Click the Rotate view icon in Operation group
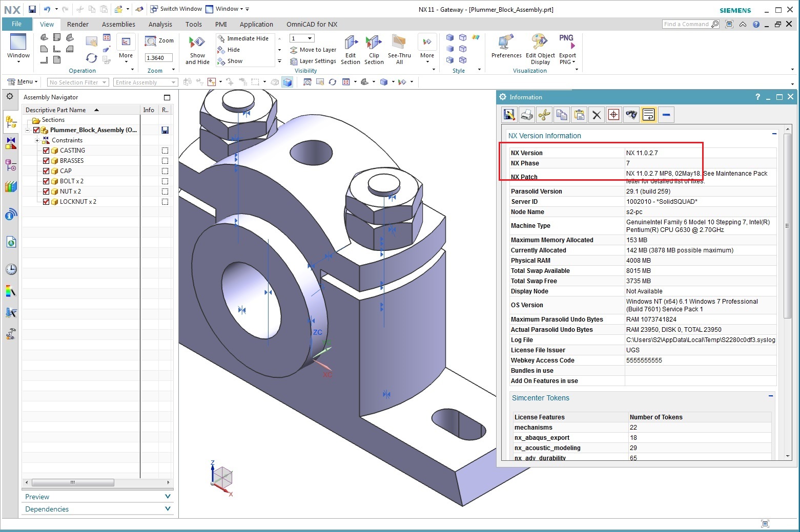 pos(92,58)
